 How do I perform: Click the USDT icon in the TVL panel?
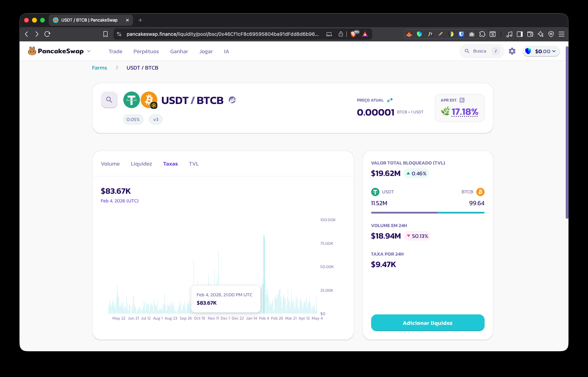point(375,192)
